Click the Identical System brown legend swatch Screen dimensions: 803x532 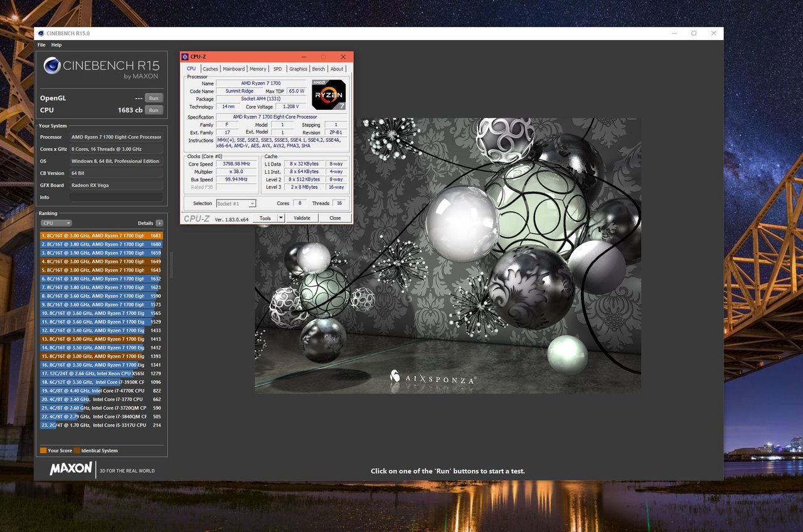click(x=77, y=450)
